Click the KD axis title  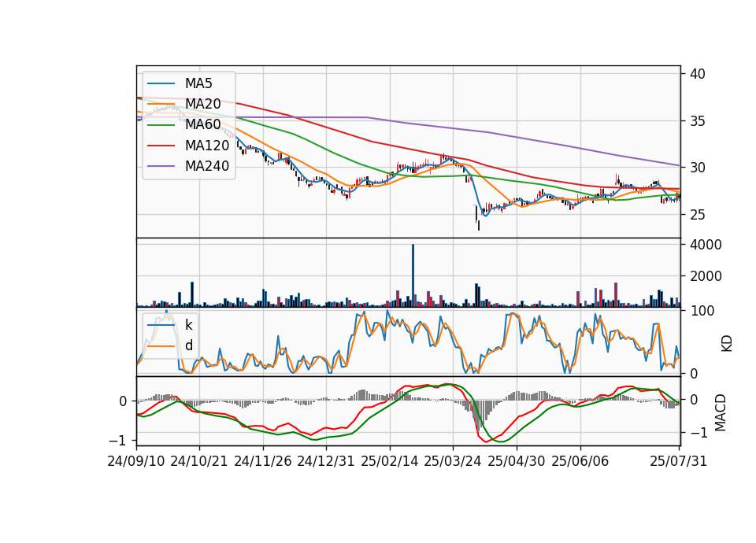point(727,344)
